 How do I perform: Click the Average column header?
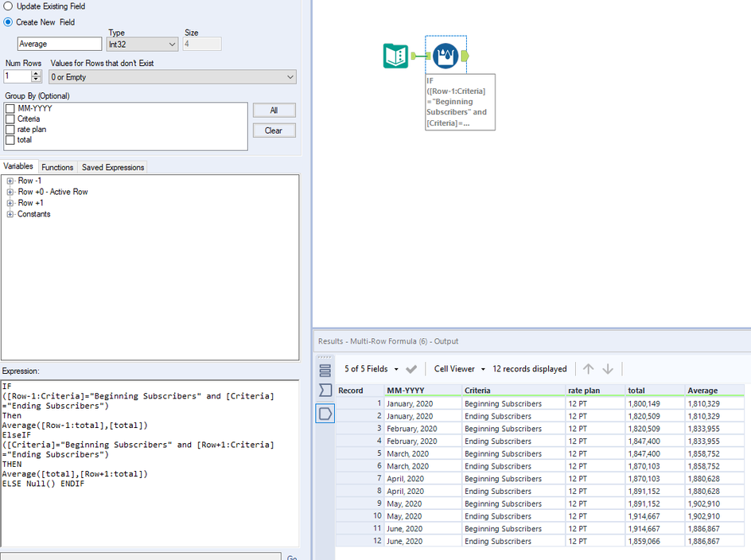point(714,391)
